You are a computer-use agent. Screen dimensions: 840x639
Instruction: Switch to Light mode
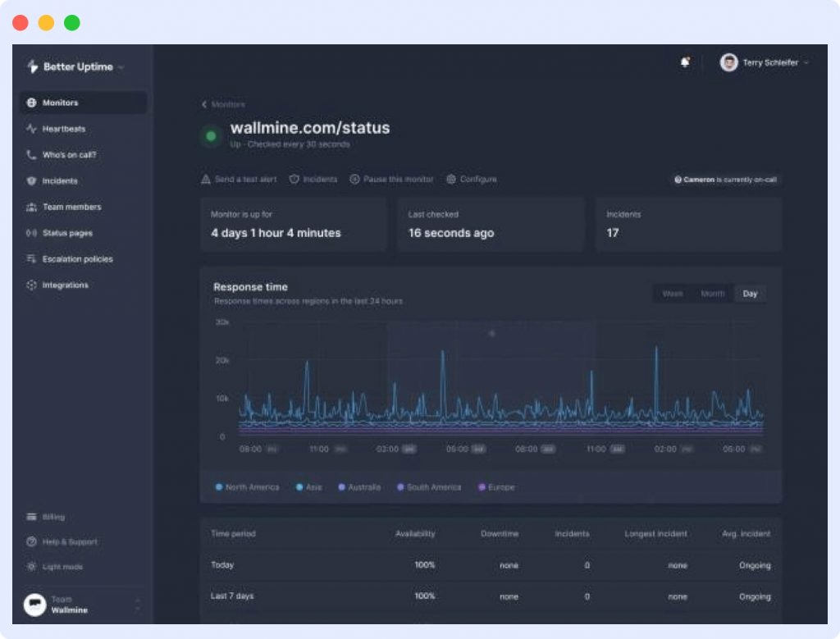coord(63,567)
